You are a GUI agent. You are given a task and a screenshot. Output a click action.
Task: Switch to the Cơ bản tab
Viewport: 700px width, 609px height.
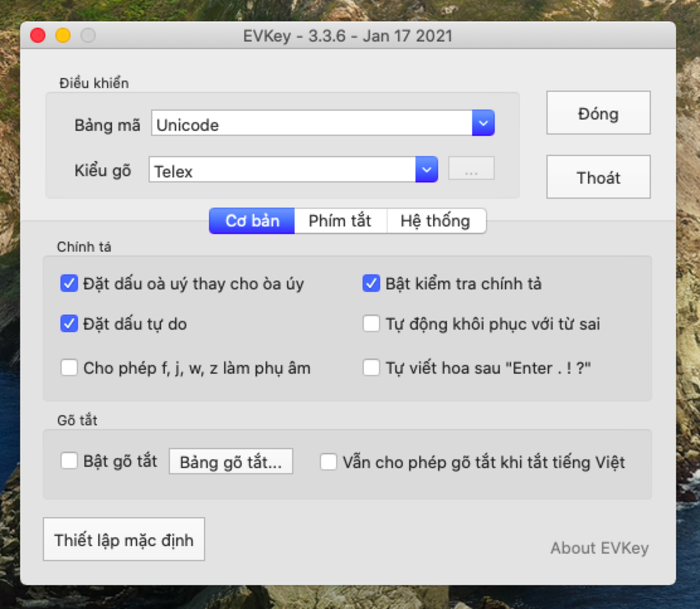252,221
